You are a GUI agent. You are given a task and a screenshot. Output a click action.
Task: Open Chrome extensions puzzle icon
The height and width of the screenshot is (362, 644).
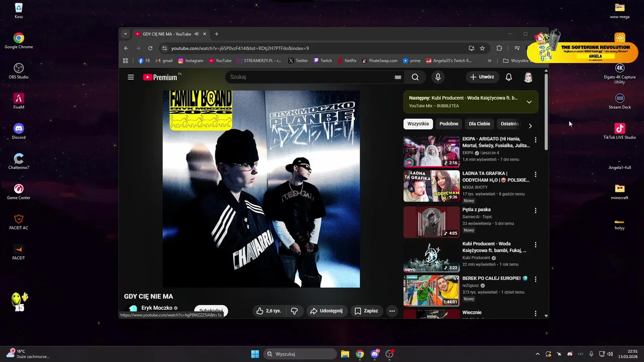tap(499, 48)
